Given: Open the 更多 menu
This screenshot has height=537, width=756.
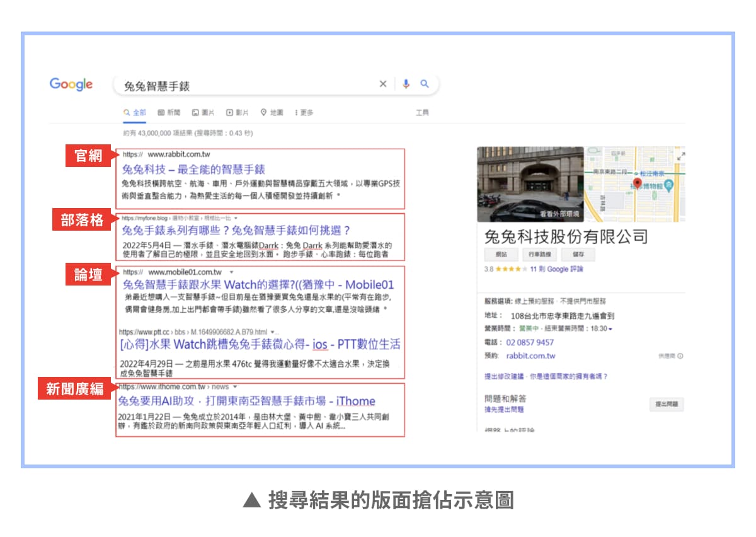Looking at the screenshot, I should pyautogui.click(x=304, y=112).
